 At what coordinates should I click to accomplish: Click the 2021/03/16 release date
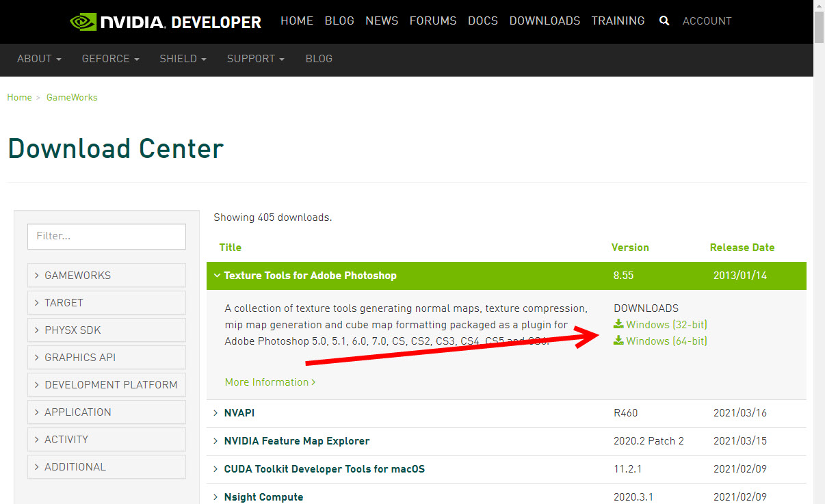pos(740,413)
